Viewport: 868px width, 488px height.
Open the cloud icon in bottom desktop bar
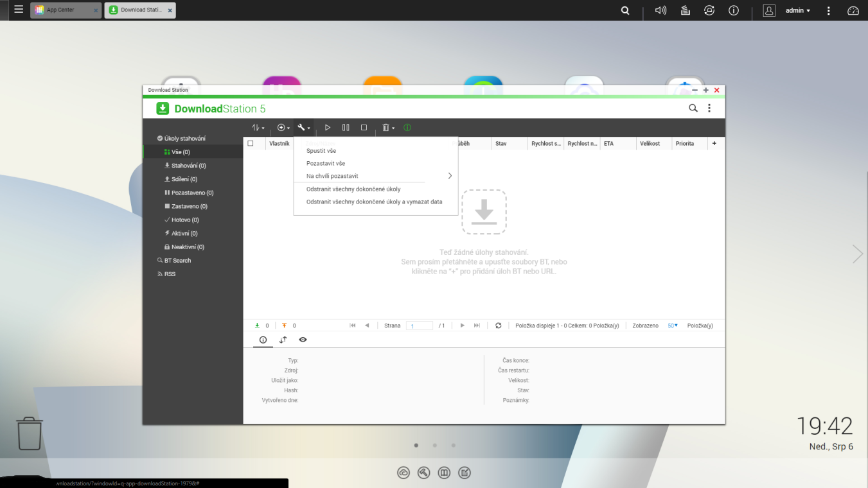click(x=403, y=473)
